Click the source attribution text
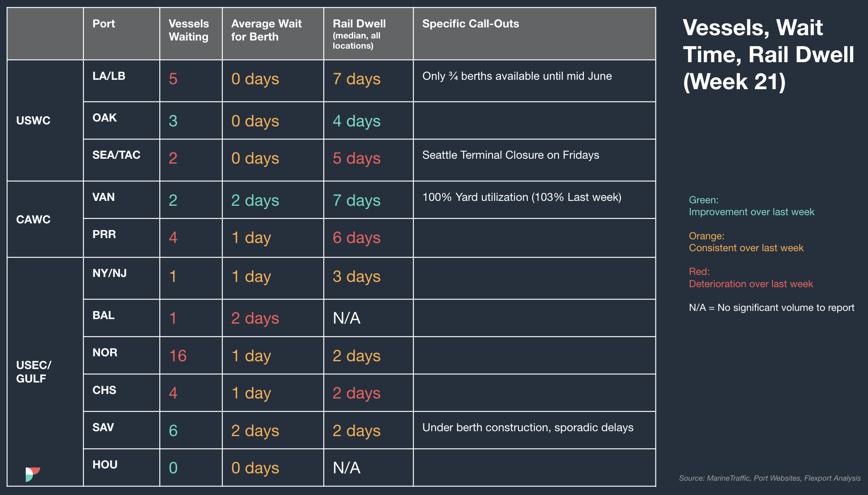868x495 pixels. point(770,478)
